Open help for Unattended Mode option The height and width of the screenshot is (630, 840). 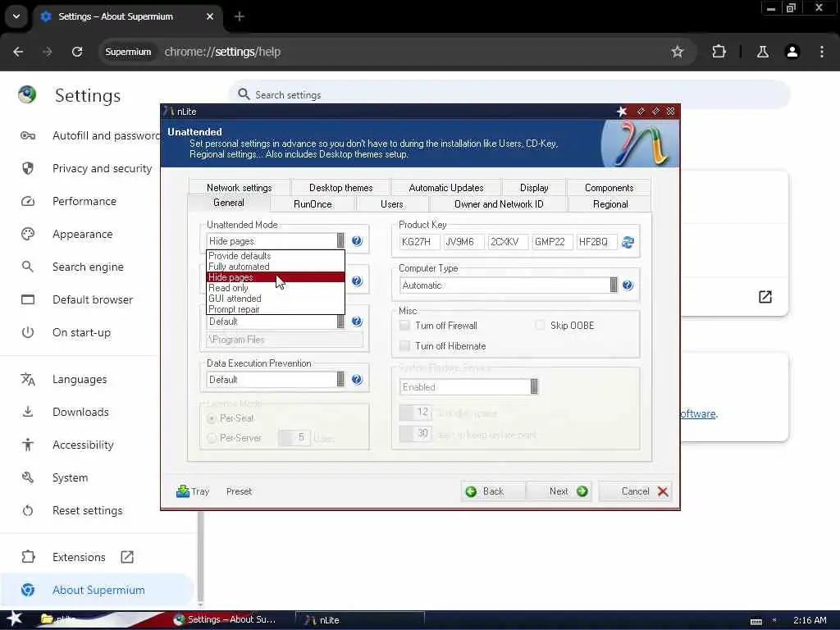[357, 241]
